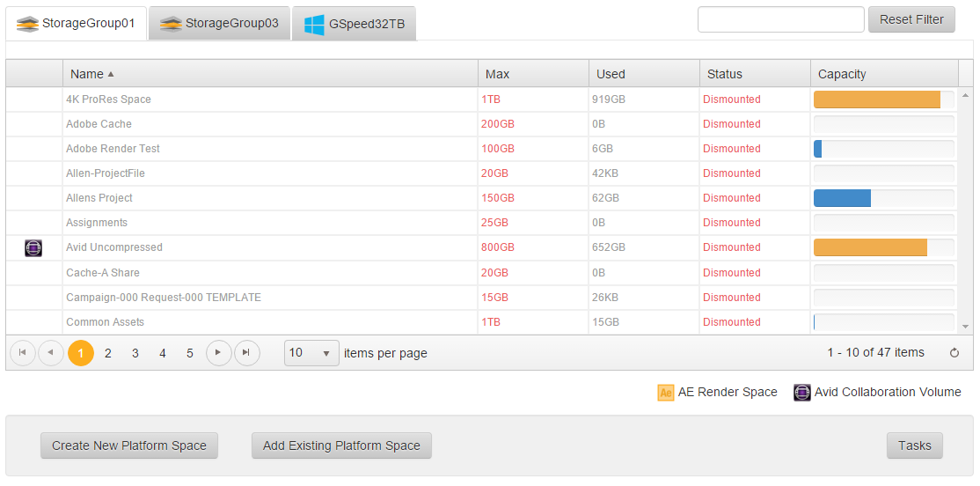Go to page 5
Image resolution: width=980 pixels, height=486 pixels.
click(x=190, y=353)
